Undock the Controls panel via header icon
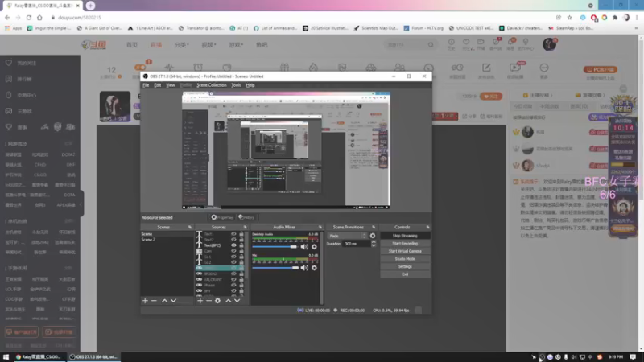644x362 pixels. coord(427,227)
